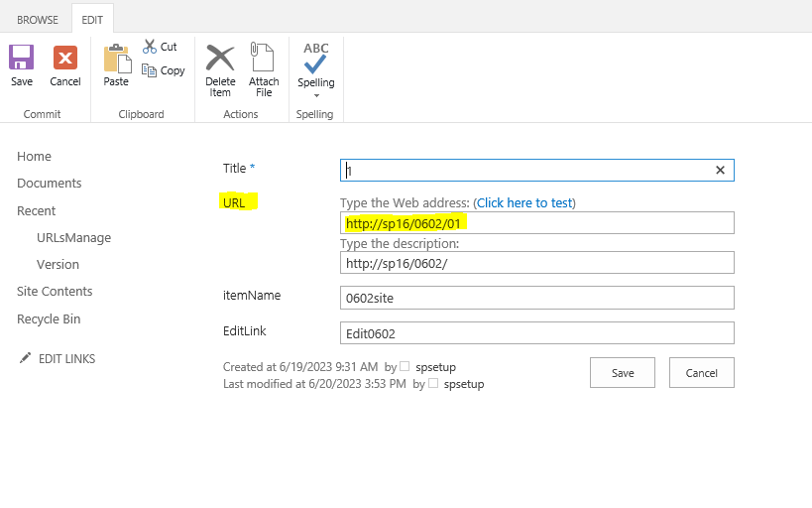Screen dimensions: 812x508
Task: Click the EDIT LINKS text
Action: click(x=66, y=359)
